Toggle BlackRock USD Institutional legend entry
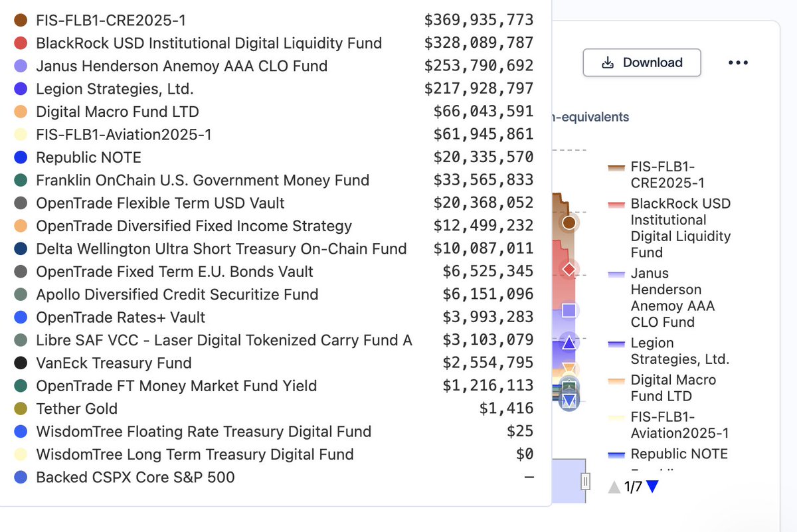The height and width of the screenshot is (532, 797). point(679,228)
